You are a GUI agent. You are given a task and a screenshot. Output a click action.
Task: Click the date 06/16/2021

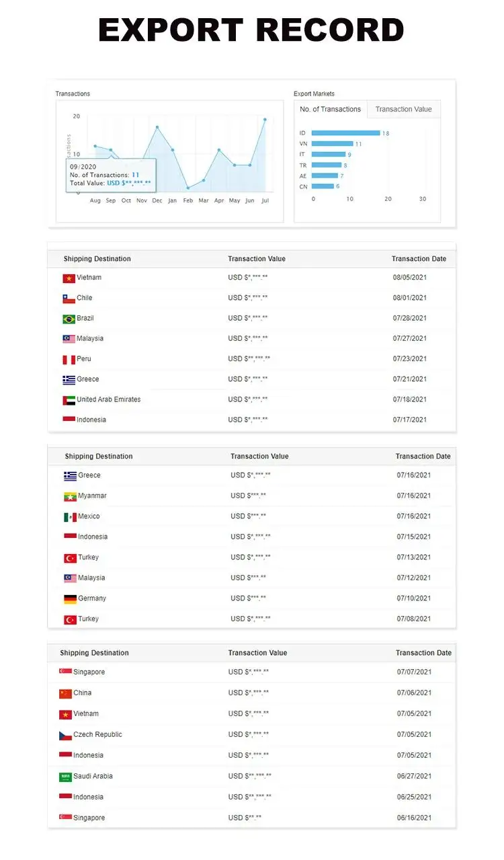pos(414,818)
